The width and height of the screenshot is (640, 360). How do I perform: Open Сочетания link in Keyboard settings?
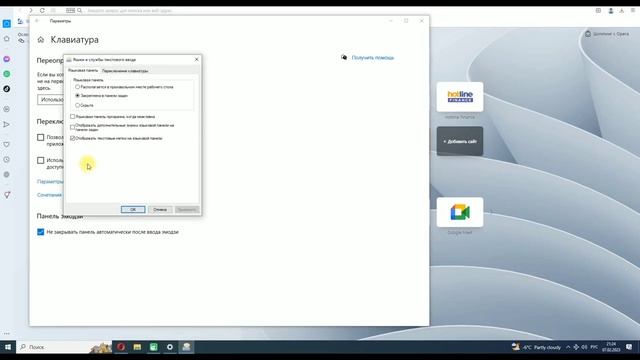click(x=49, y=195)
